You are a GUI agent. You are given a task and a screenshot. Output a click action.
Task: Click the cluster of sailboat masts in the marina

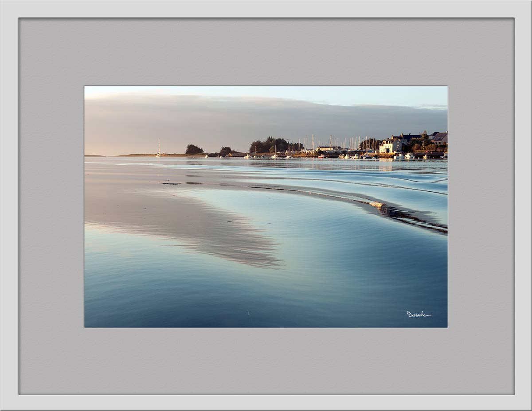[341, 143]
